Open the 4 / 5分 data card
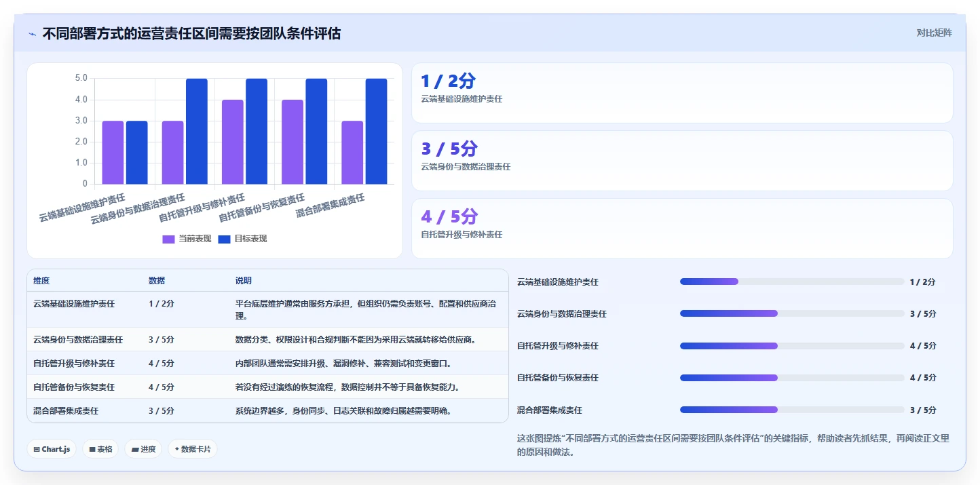Screen dimensions: 980x485 pyautogui.click(x=682, y=229)
